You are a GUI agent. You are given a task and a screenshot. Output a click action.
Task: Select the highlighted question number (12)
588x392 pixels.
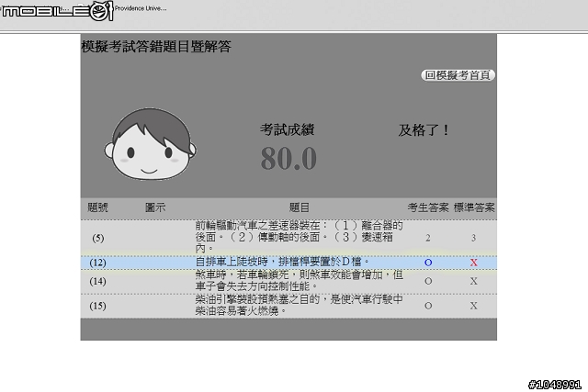click(97, 263)
